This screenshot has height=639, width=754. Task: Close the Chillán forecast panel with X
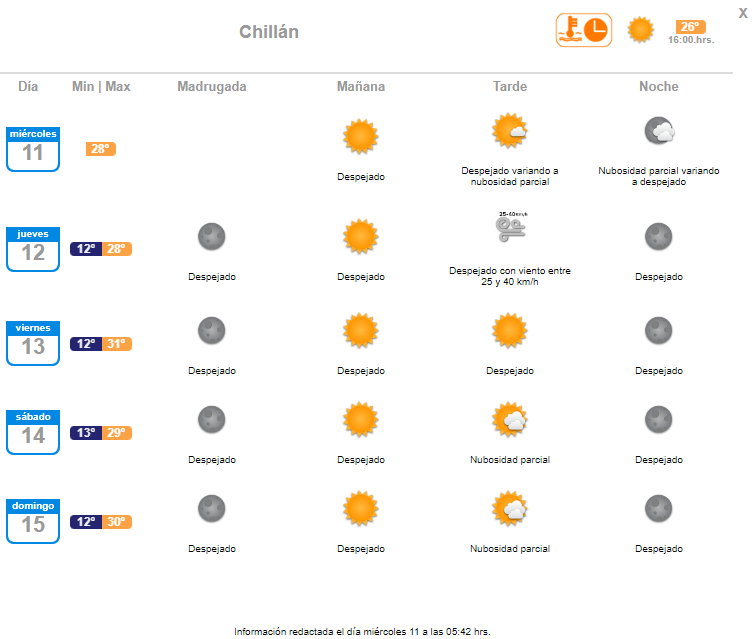point(743,13)
